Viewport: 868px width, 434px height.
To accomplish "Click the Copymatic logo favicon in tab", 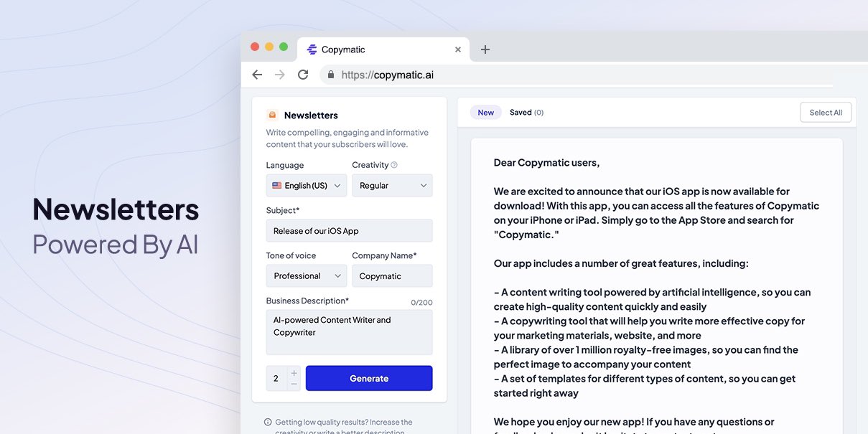I will pos(312,49).
